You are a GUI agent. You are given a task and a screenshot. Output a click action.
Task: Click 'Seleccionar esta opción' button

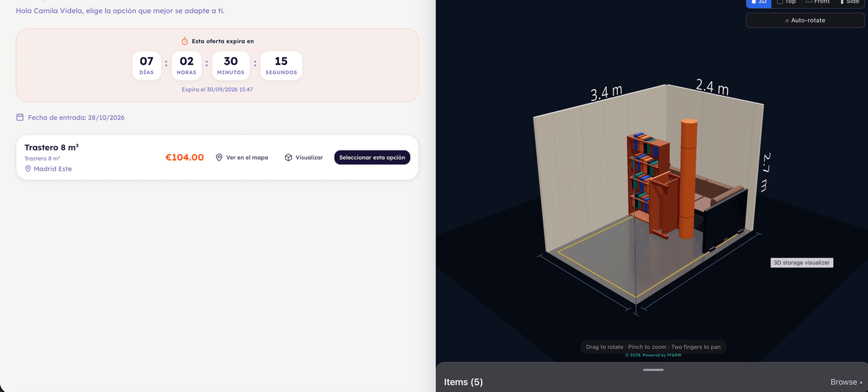(x=372, y=157)
